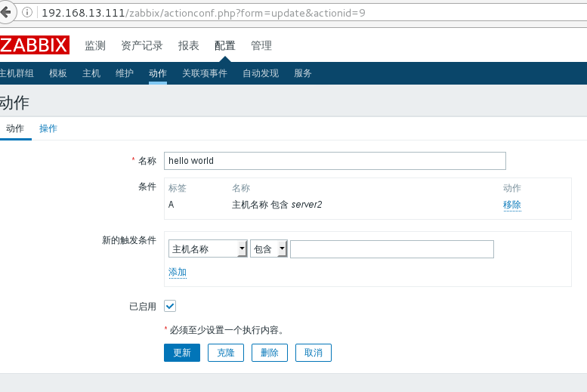Select 动作 in the blue submenu bar
Screen dimensions: 587x392
pyautogui.click(x=158, y=73)
